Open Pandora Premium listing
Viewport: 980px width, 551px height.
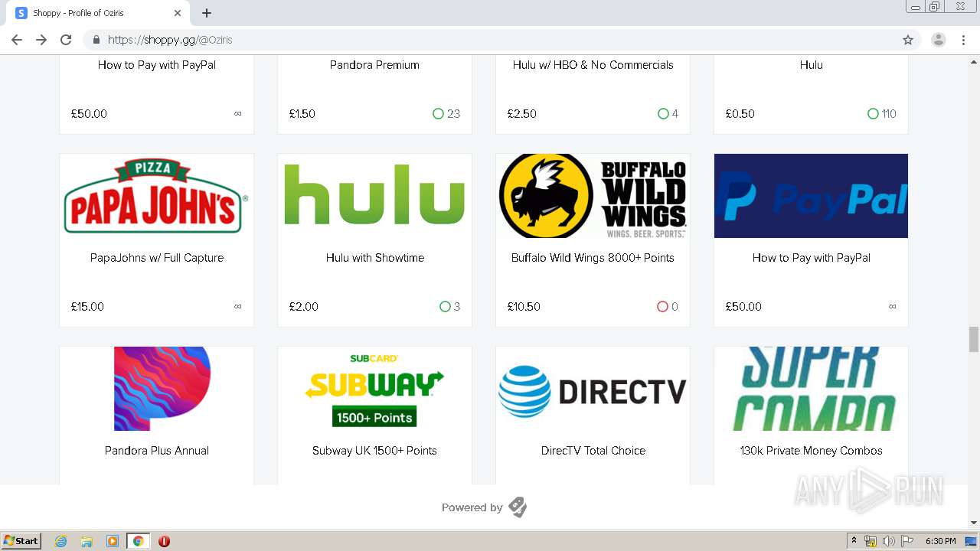click(x=374, y=65)
